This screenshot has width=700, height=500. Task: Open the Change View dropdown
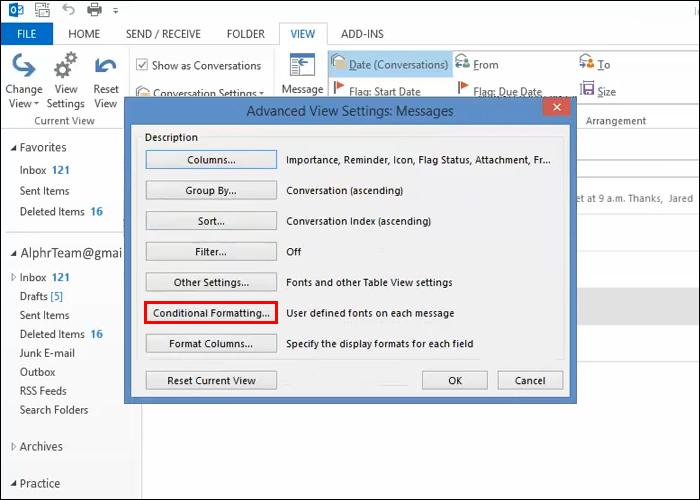point(24,81)
